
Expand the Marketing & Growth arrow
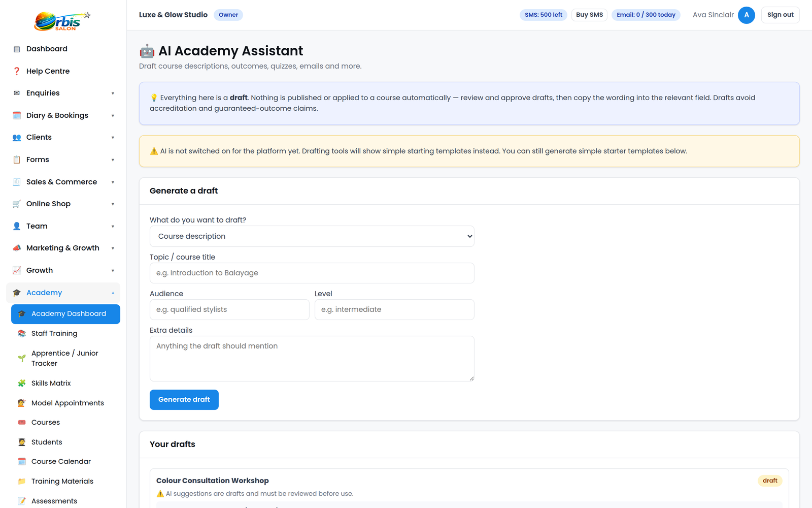coord(113,248)
